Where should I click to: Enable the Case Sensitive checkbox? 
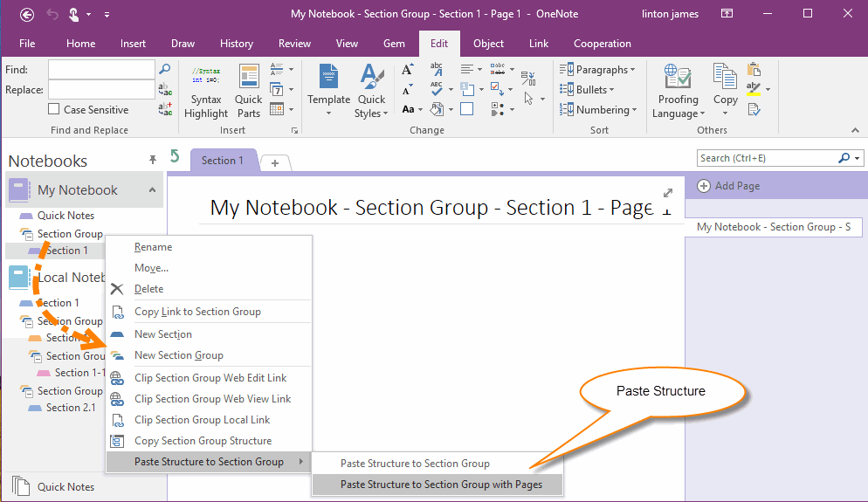tap(55, 110)
